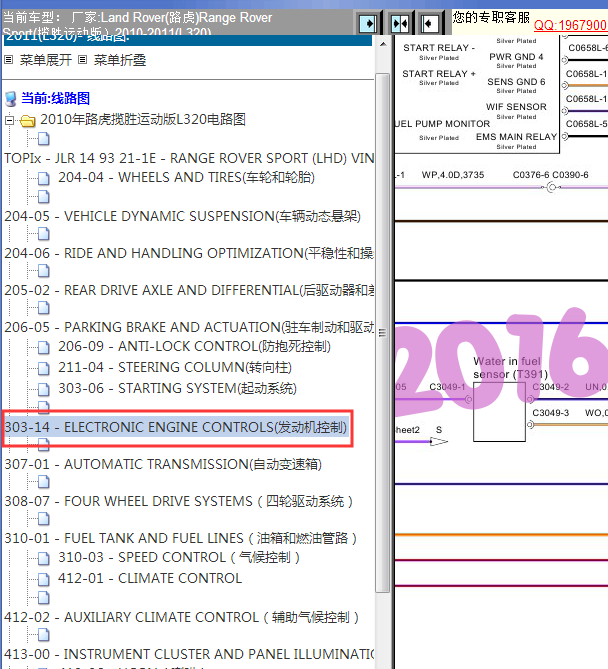Open 204-06 - RIDE AND HANDLING OPTIMIZATION
The width and height of the screenshot is (608, 669).
coord(189,253)
